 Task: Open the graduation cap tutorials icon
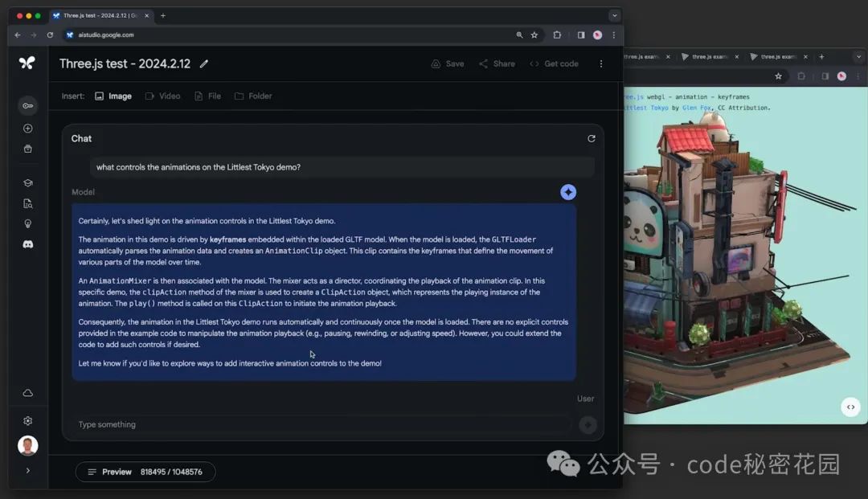(27, 182)
